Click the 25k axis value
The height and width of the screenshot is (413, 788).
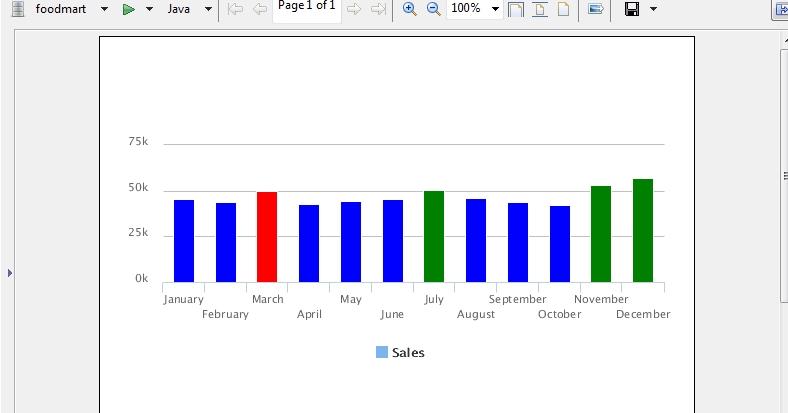(x=138, y=232)
